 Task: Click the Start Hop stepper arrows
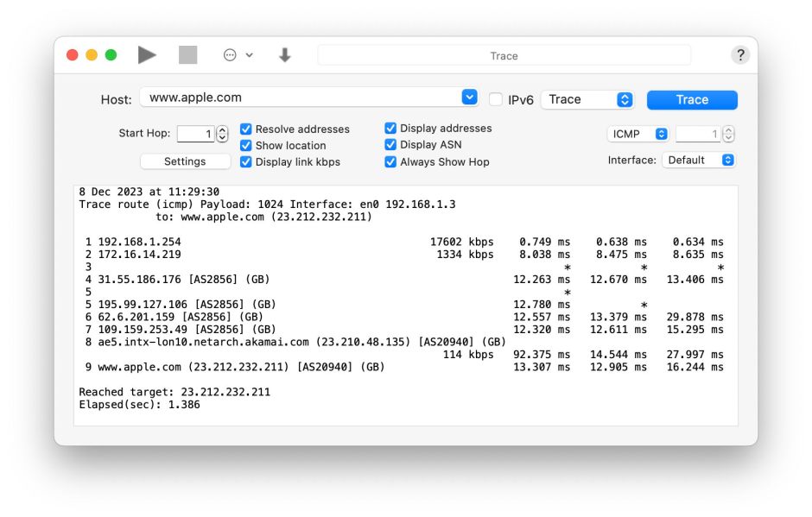223,134
